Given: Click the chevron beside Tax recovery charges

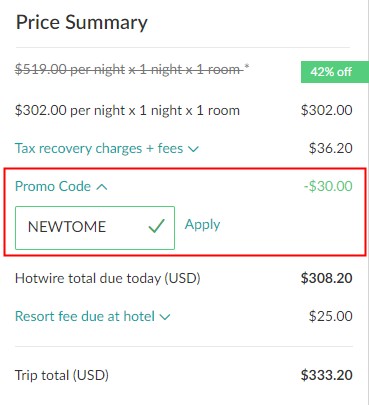Looking at the screenshot, I should point(193,149).
